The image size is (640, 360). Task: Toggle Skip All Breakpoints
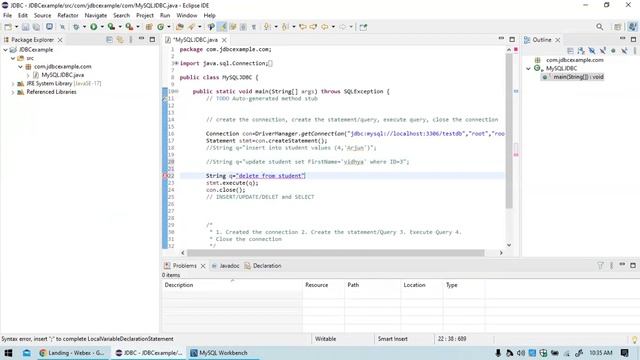[x=62, y=27]
